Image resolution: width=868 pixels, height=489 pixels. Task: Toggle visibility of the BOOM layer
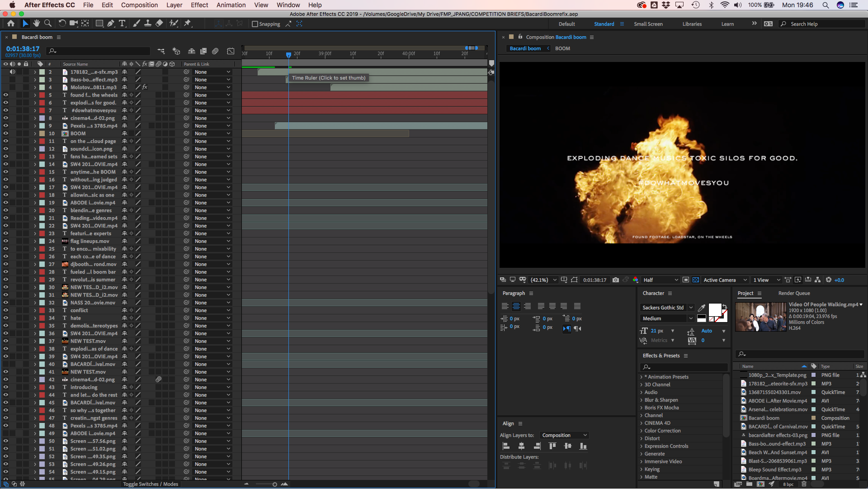pos(6,133)
